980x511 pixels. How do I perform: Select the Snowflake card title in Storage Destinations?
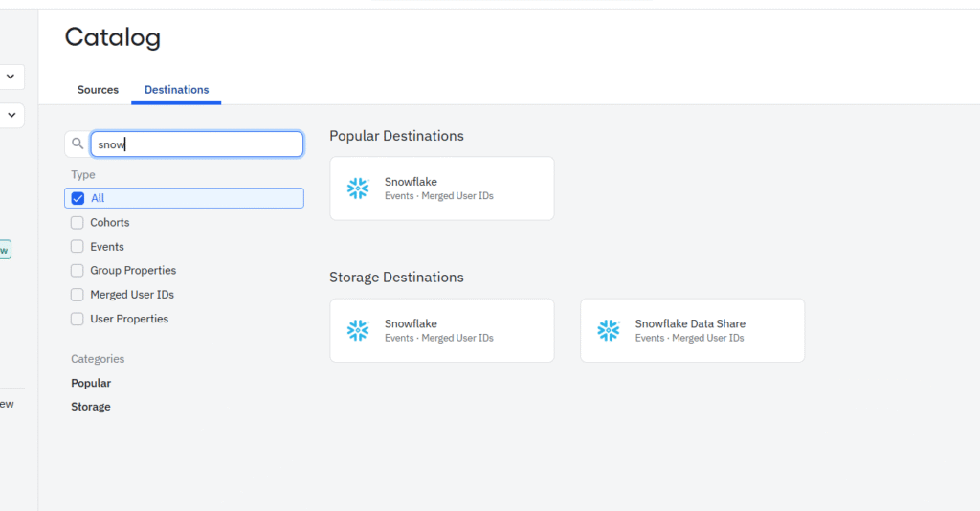point(411,323)
